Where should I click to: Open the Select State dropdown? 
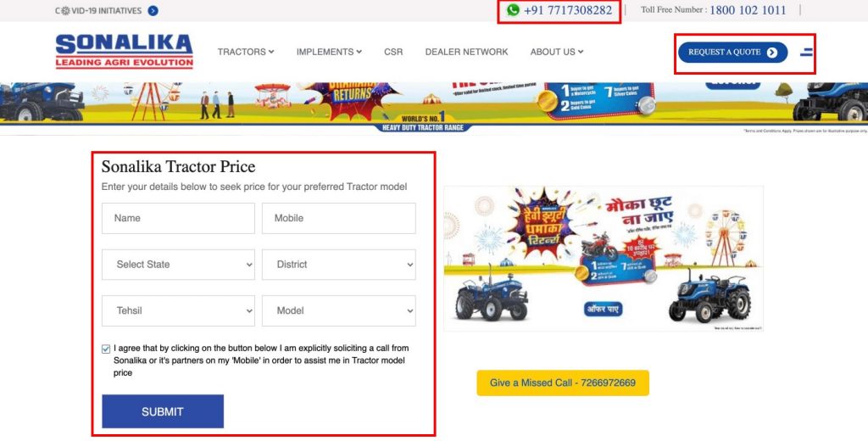(x=178, y=265)
